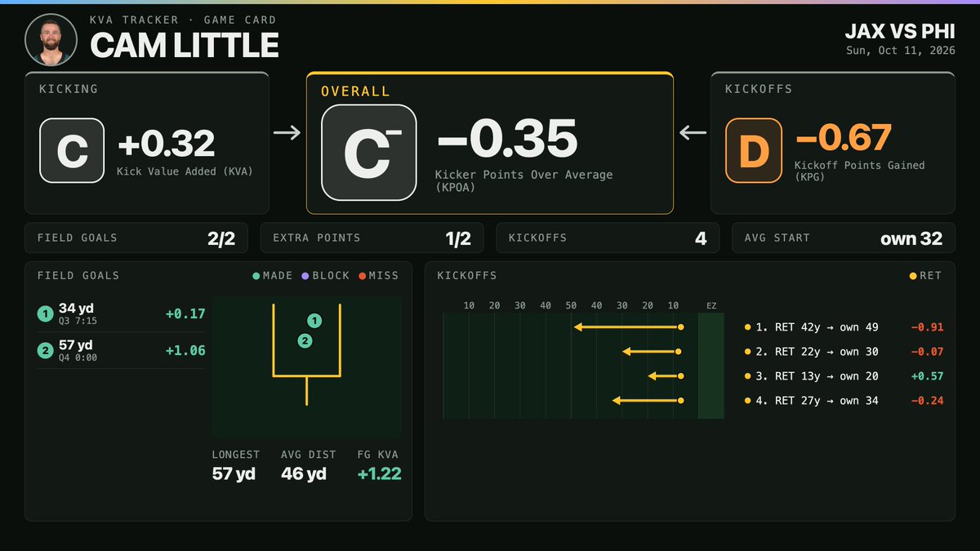
Task: Select the Kickoffs grade D badge
Action: (x=755, y=150)
